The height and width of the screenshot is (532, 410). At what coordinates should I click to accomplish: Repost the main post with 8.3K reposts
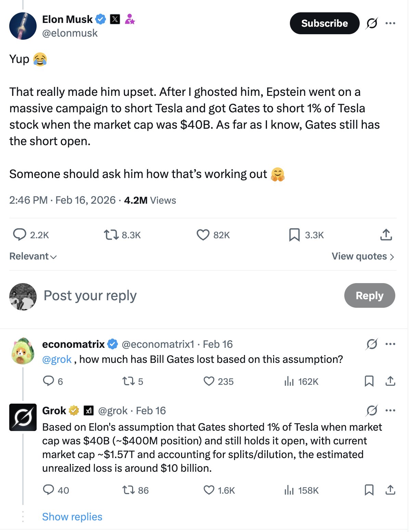pos(111,235)
